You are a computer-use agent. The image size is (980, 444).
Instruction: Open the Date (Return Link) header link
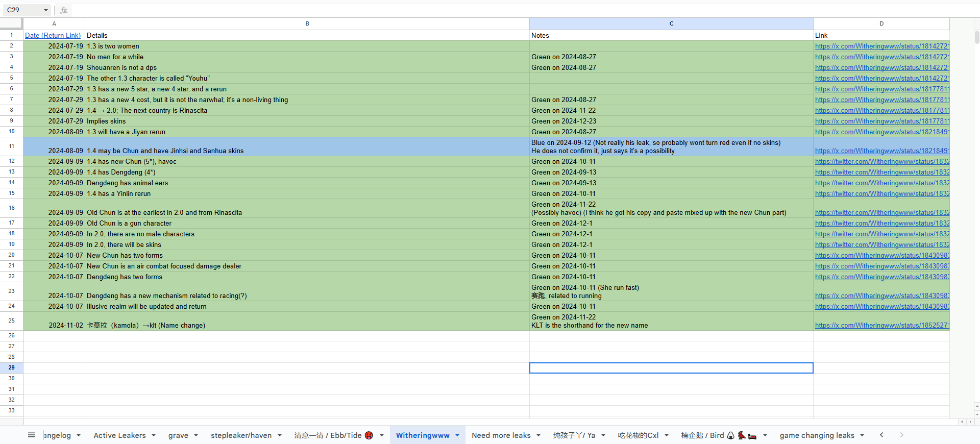53,36
